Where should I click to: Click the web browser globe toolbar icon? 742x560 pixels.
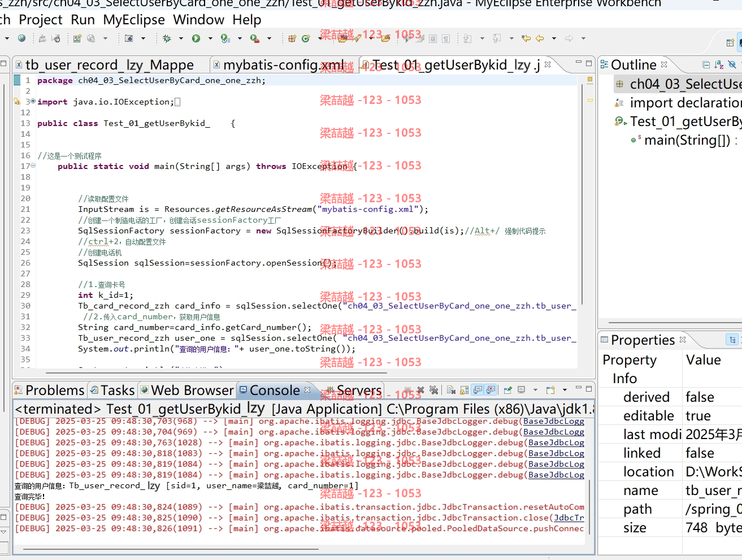(x=21, y=38)
